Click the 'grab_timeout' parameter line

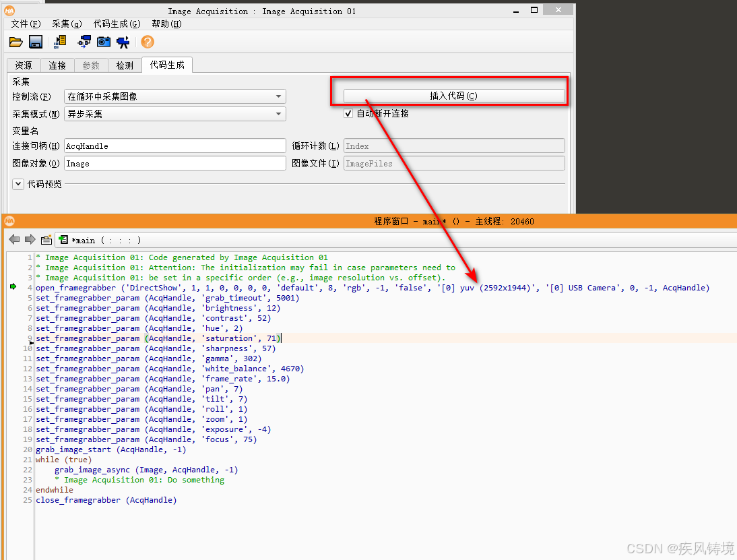coord(167,298)
